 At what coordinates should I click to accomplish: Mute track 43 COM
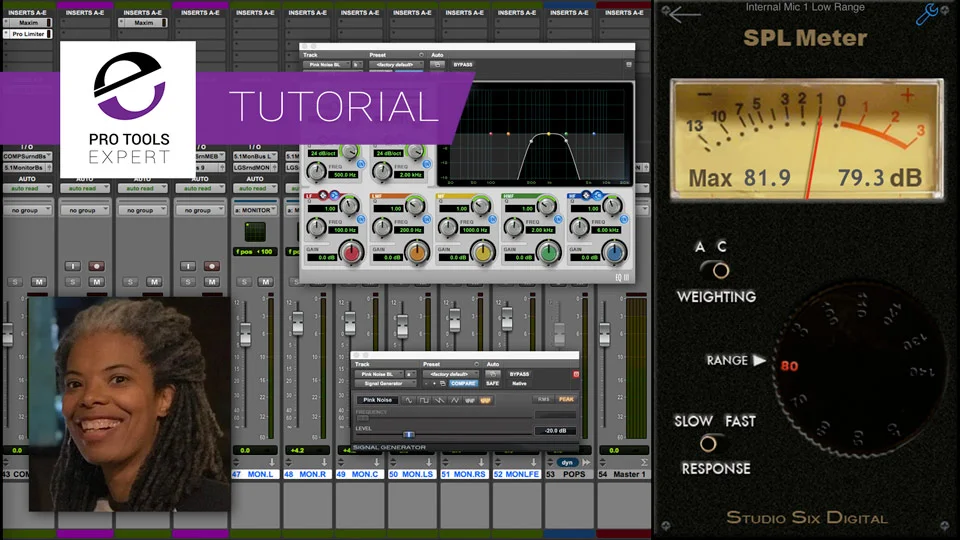click(x=39, y=282)
